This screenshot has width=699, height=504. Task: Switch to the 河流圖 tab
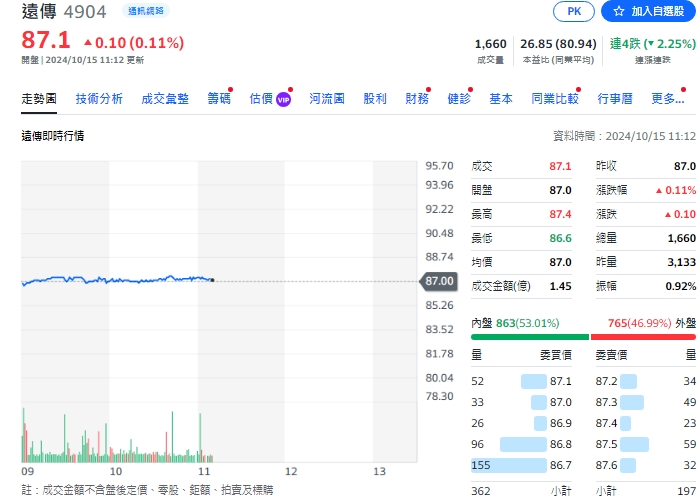[327, 98]
